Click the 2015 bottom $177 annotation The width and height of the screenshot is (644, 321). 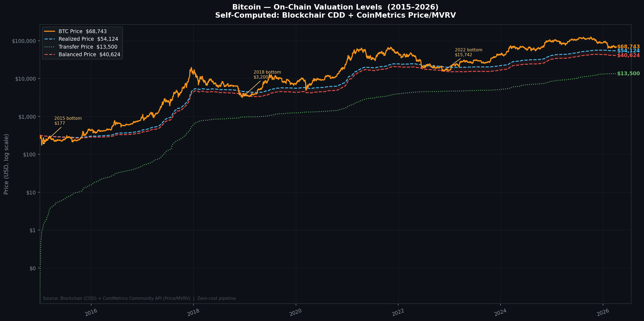[68, 121]
